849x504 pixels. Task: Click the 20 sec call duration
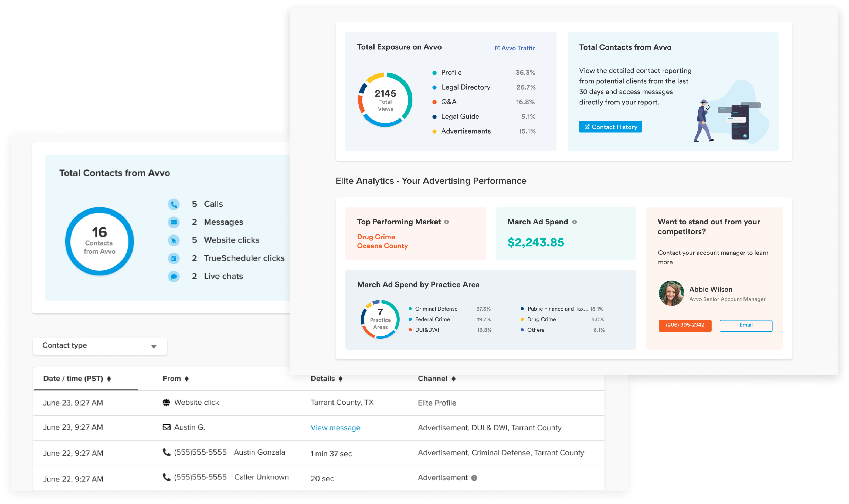[x=322, y=478]
